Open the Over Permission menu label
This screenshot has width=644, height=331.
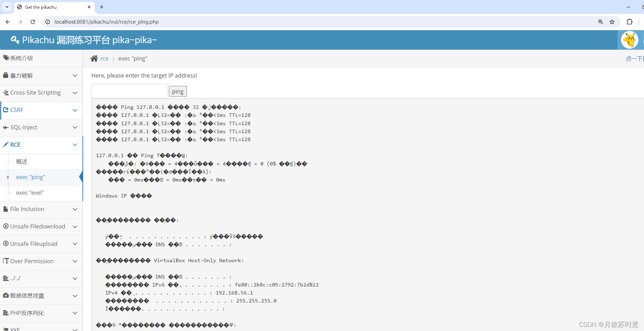pos(32,261)
